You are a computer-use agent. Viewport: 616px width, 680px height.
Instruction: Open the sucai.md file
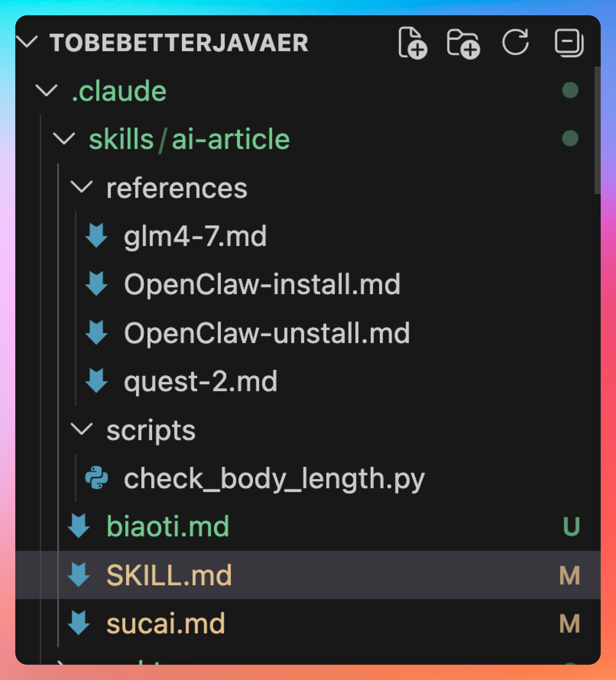point(165,623)
